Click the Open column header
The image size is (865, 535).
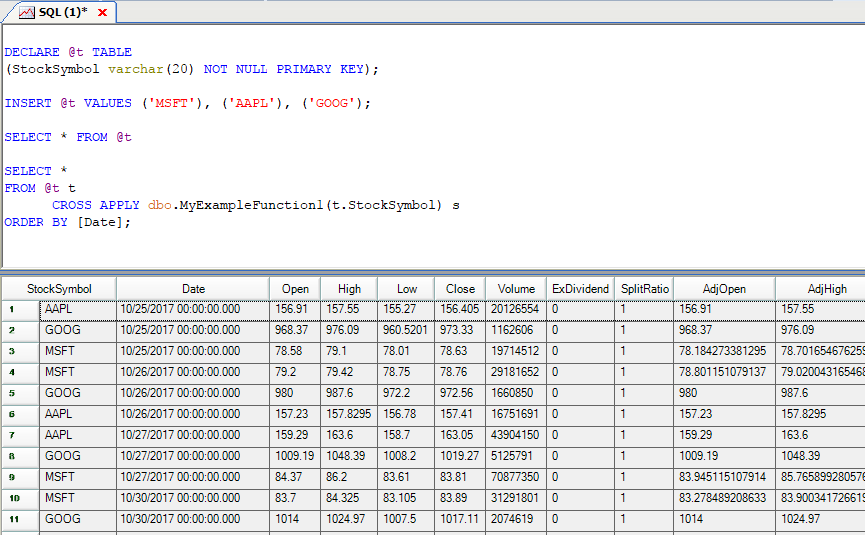point(295,289)
